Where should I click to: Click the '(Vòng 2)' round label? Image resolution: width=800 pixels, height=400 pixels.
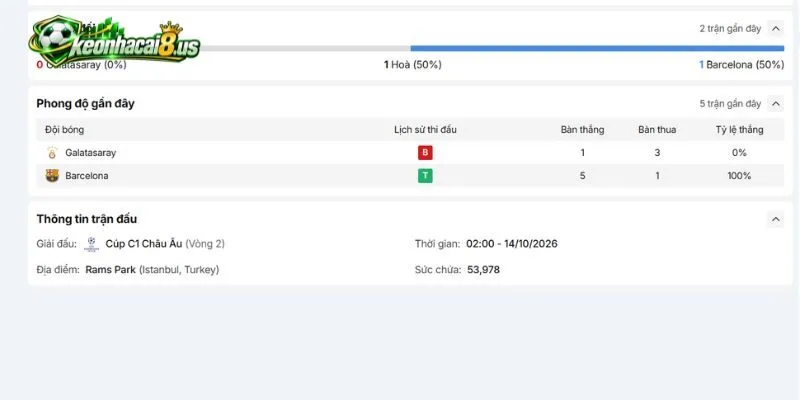coord(205,244)
